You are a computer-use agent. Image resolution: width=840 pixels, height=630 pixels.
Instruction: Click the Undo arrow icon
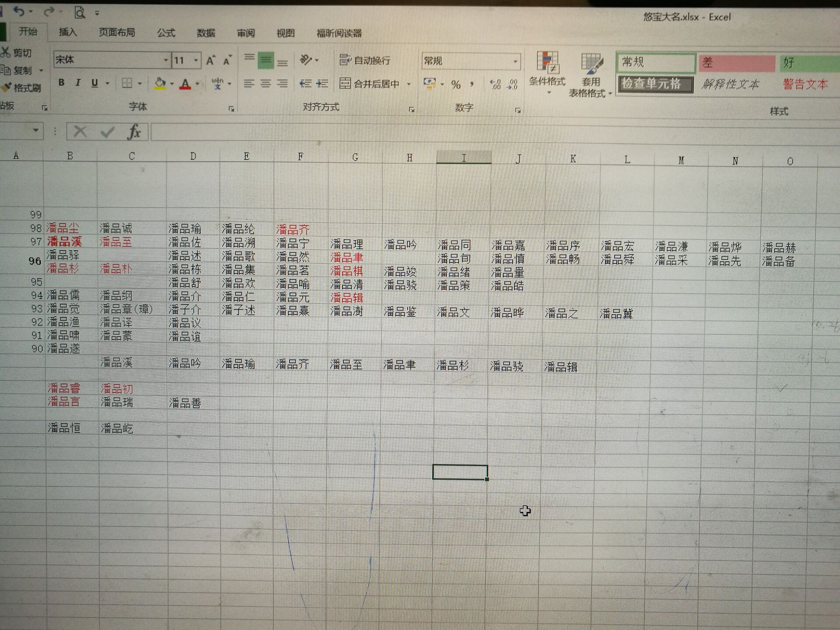(18, 10)
